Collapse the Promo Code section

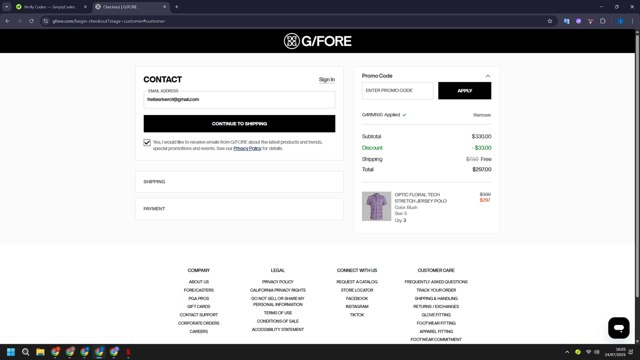click(x=488, y=76)
